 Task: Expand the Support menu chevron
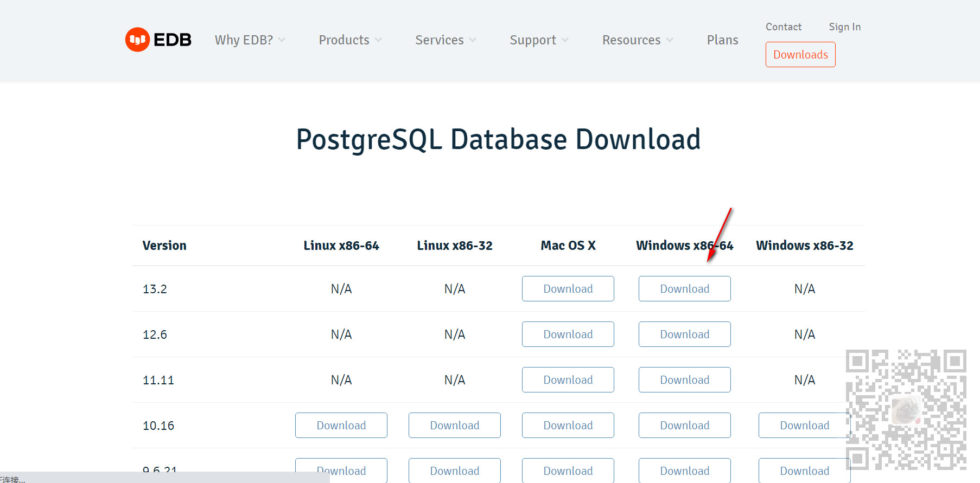click(565, 40)
